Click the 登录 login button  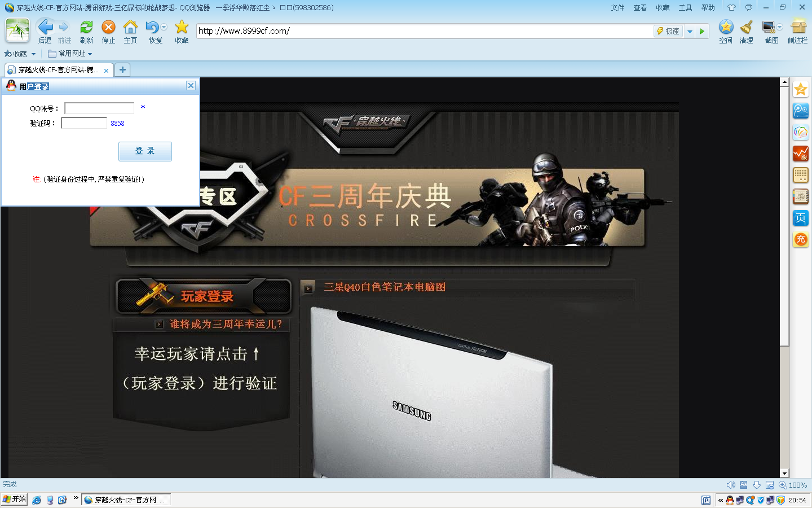pyautogui.click(x=145, y=151)
